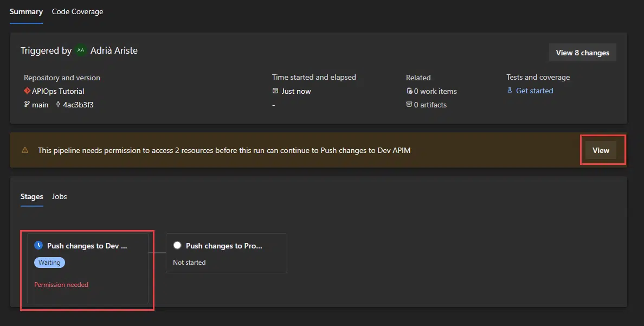Click View in the permission warning banner
Image resolution: width=644 pixels, height=326 pixels.
point(602,150)
